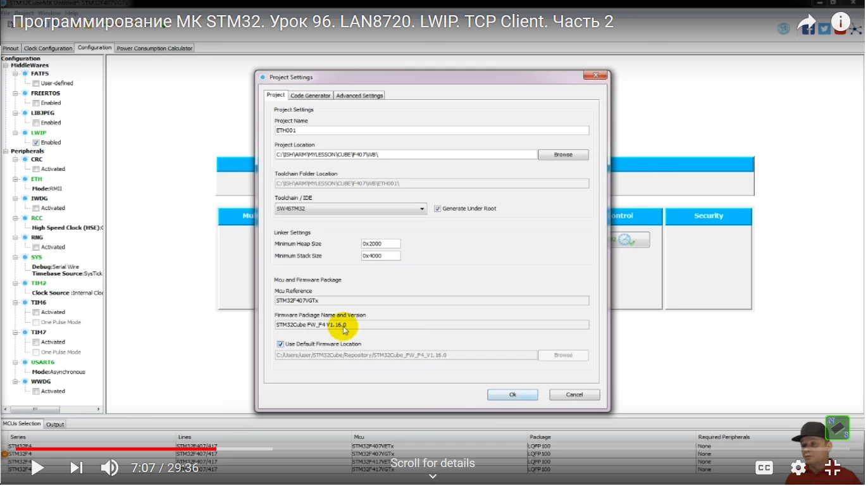Open the Pinout tab

click(11, 48)
